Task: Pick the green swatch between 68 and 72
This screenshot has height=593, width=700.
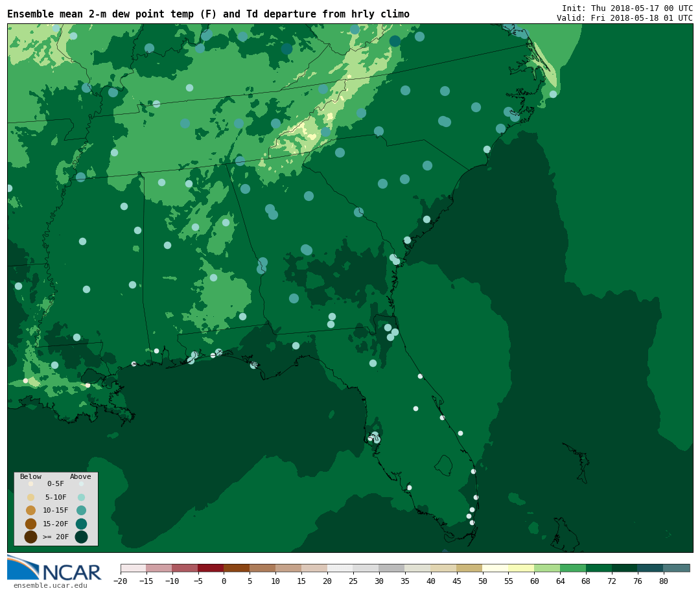Action: click(599, 568)
